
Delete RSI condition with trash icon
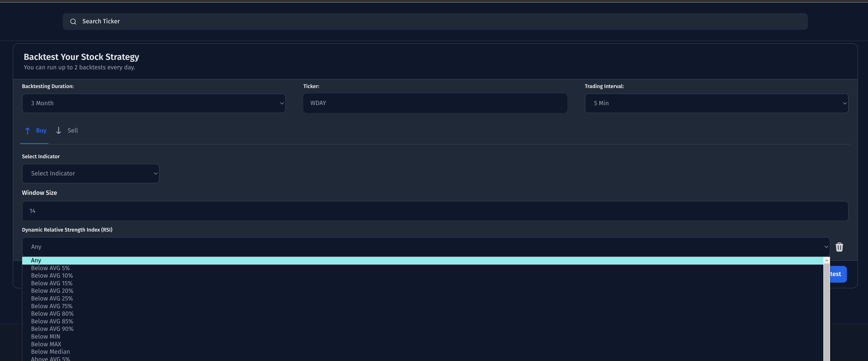(839, 247)
